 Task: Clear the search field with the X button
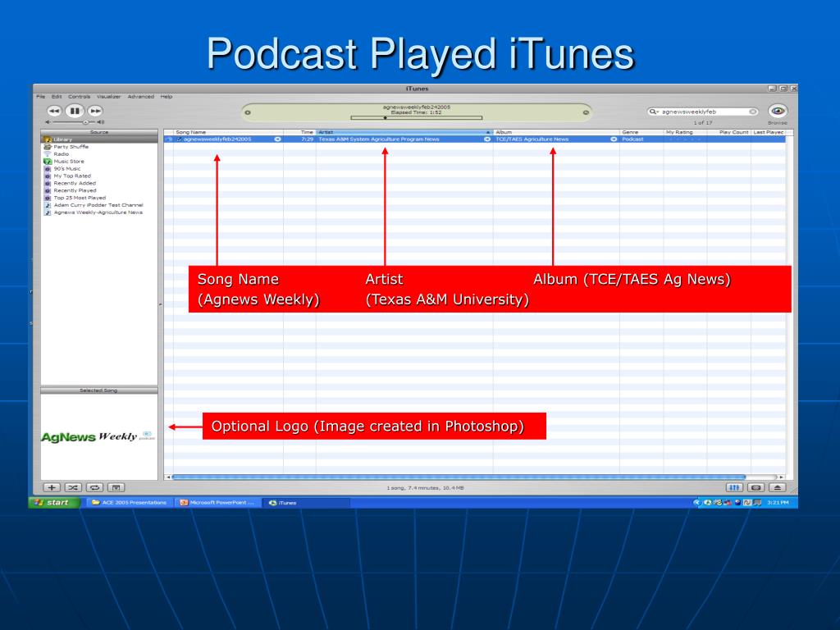tap(753, 112)
